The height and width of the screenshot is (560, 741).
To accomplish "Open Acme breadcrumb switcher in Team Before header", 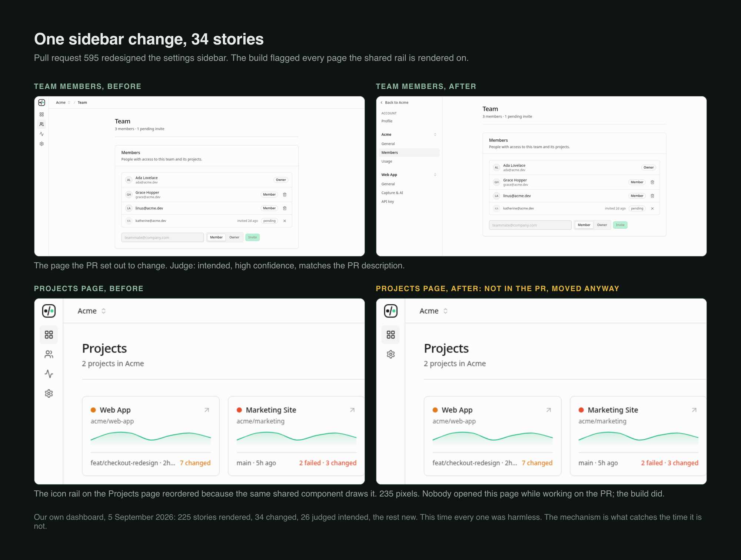I will (63, 103).
